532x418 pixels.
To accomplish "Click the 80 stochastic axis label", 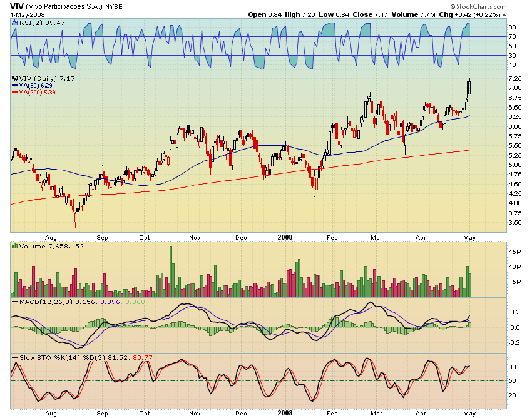I will pos(512,367).
